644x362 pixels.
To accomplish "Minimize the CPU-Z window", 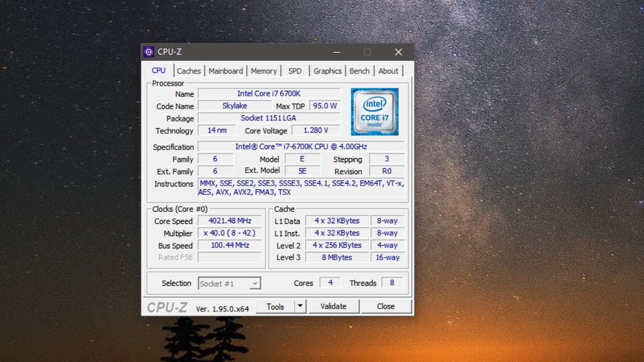I will [336, 52].
